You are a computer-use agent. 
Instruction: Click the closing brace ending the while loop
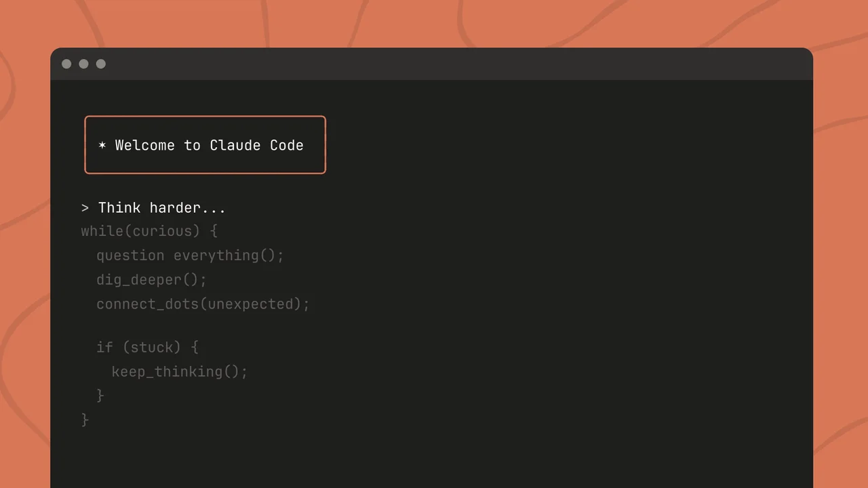coord(84,420)
